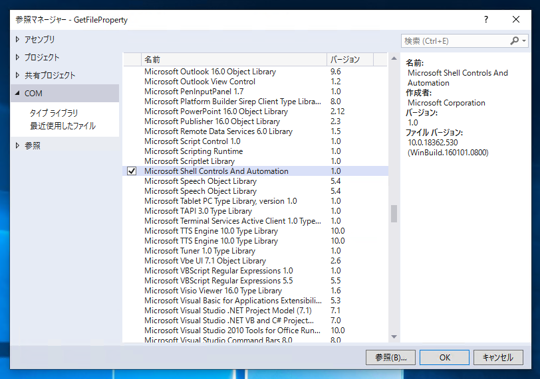Select Microsoft TAPI 3.0 Type Library

point(255,211)
